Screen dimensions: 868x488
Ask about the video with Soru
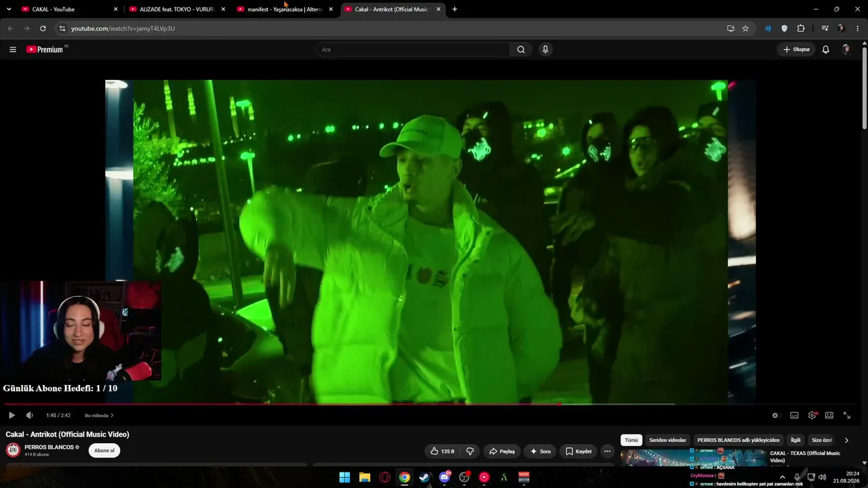point(540,451)
